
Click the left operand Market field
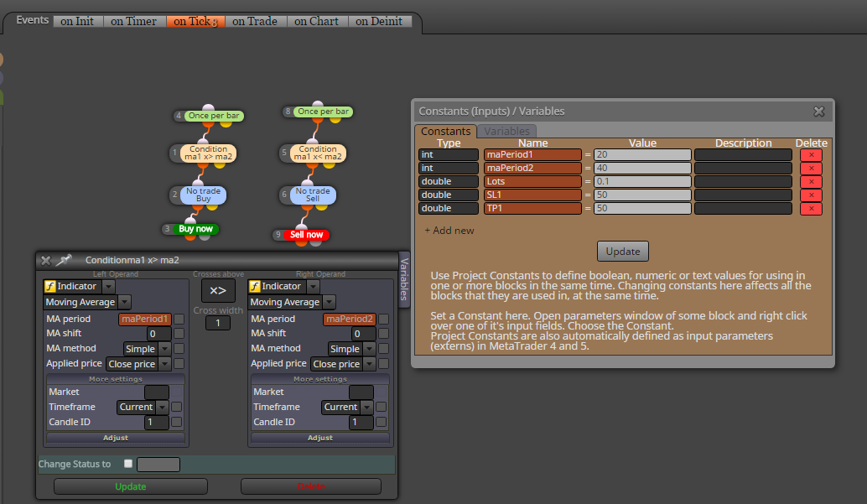pyautogui.click(x=157, y=392)
